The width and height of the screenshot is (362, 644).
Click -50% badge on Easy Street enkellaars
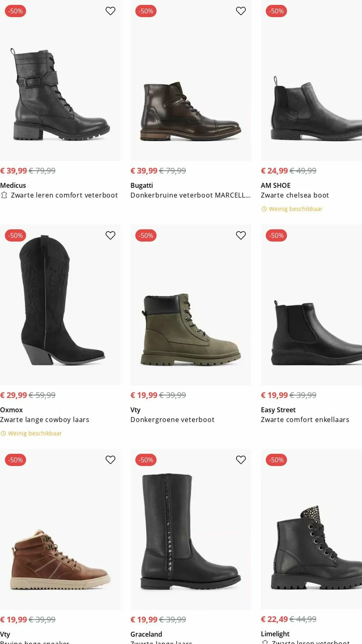(x=276, y=235)
